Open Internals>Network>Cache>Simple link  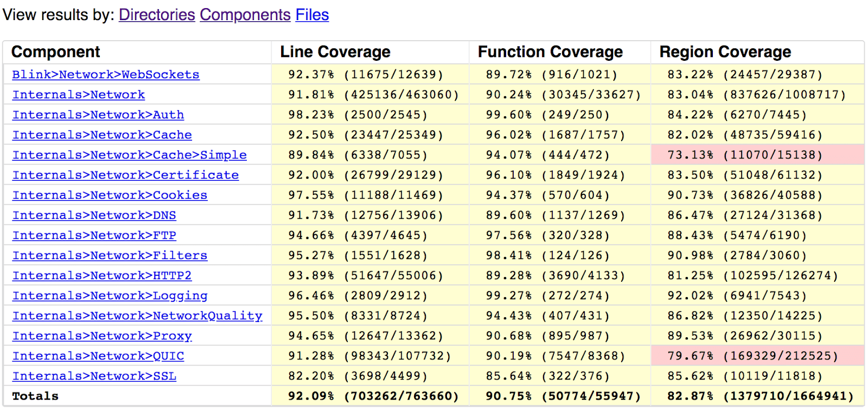[x=129, y=155]
